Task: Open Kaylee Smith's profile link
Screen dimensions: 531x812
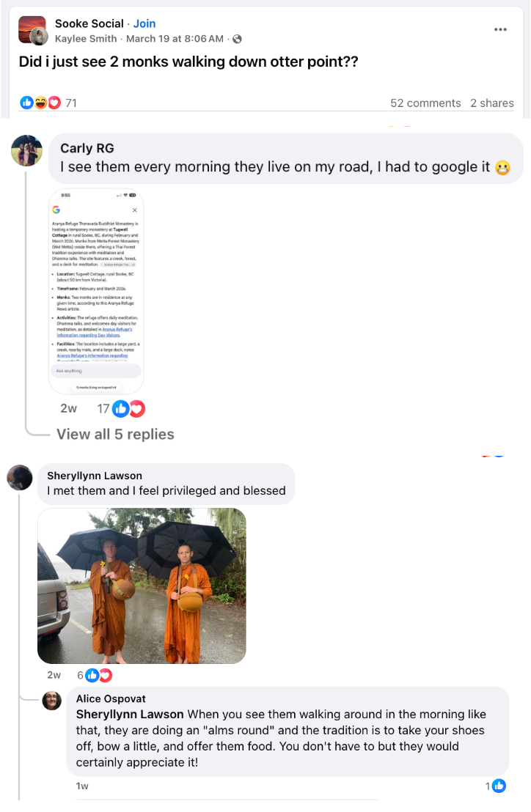Action: (x=86, y=39)
